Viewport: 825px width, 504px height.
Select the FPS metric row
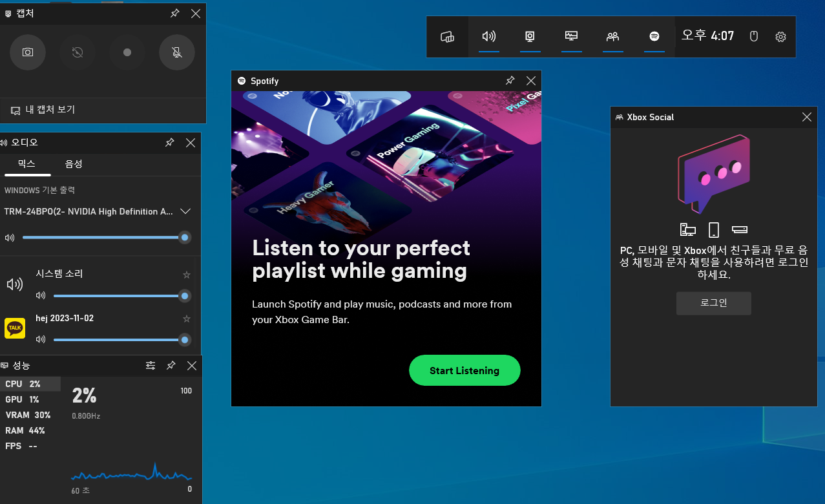pyautogui.click(x=30, y=446)
